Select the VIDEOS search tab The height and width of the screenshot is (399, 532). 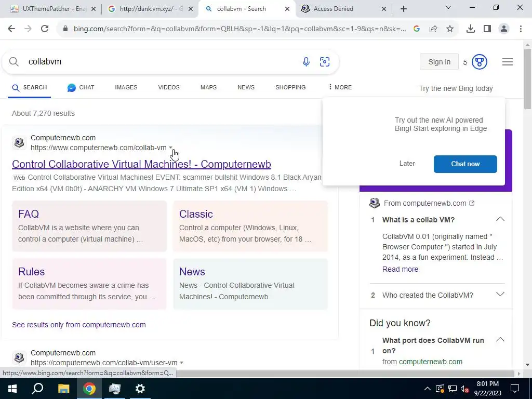169,87
